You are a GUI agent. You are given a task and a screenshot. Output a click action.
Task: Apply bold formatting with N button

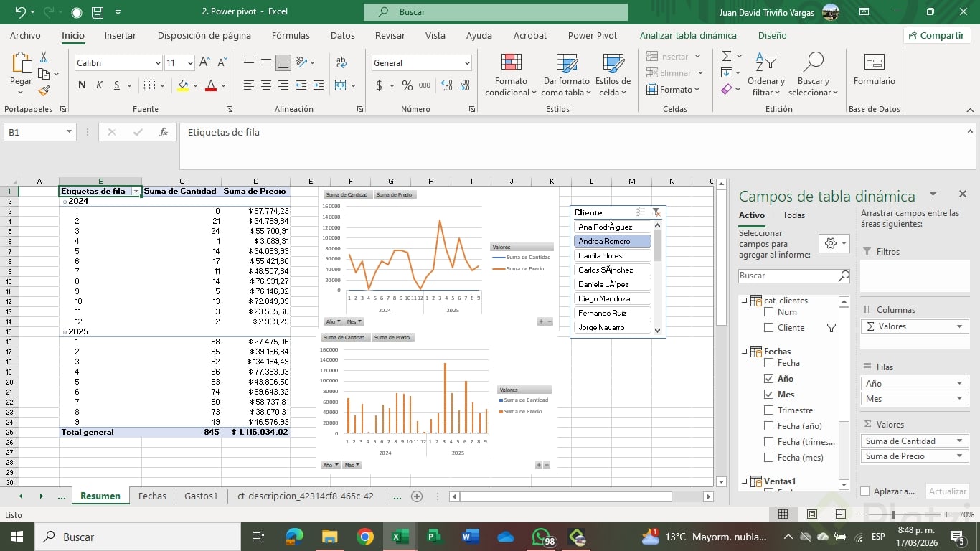(x=82, y=85)
